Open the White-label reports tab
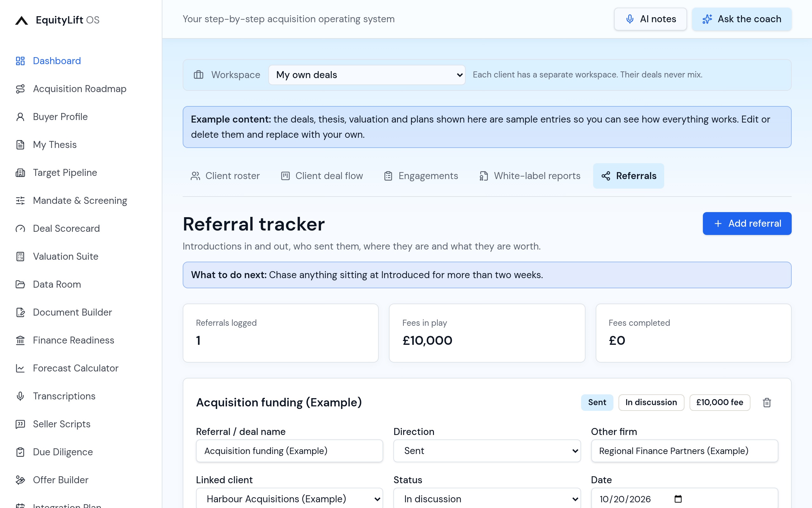Image resolution: width=812 pixels, height=508 pixels. click(530, 176)
